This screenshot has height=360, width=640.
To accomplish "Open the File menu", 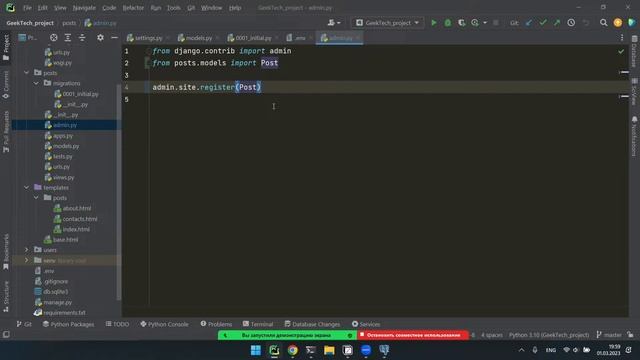I will [27, 8].
